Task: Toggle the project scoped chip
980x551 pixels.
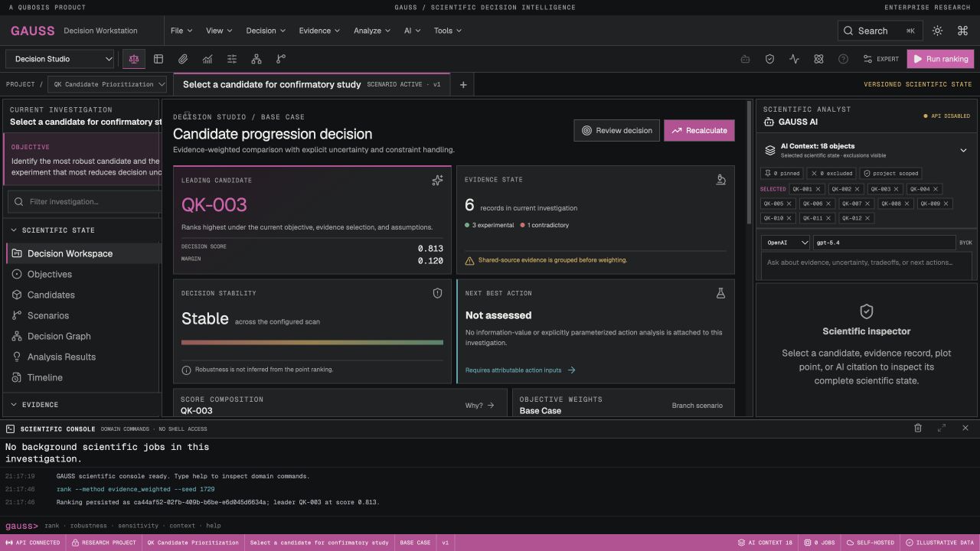Action: [x=890, y=174]
